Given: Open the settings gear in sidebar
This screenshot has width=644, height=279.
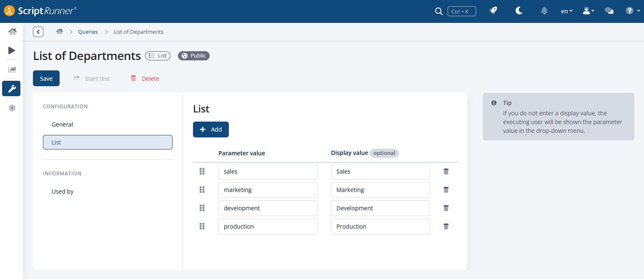Looking at the screenshot, I should coord(12,108).
